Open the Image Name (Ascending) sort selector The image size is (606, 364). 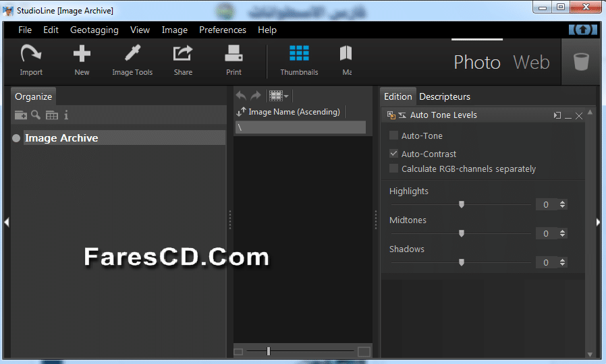294,112
